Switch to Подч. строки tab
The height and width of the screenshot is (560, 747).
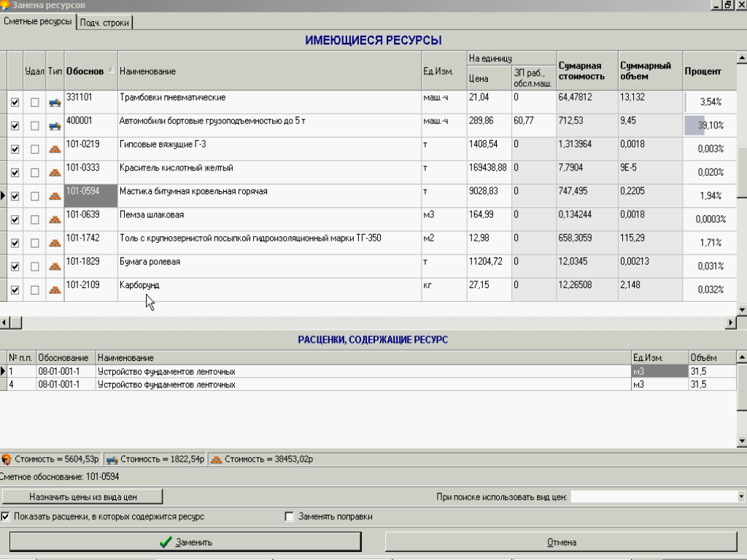[x=104, y=23]
